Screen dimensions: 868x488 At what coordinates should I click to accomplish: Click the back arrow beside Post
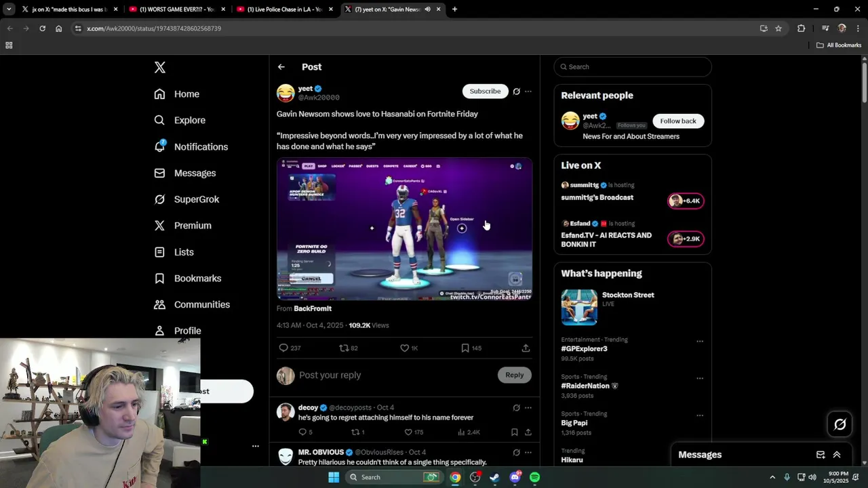pyautogui.click(x=281, y=67)
